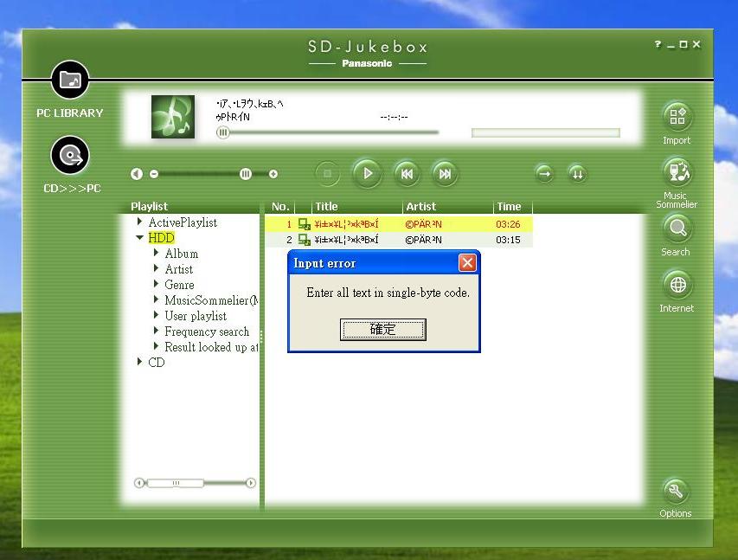This screenshot has width=738, height=560.
Task: Open the Options wrench icon
Action: tap(676, 491)
